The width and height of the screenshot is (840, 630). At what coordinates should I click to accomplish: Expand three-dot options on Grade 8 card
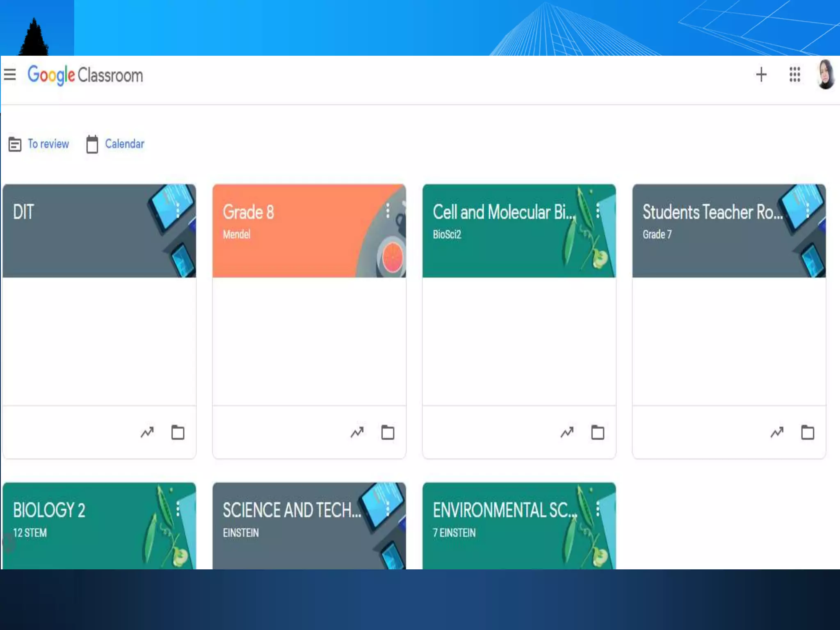(388, 211)
